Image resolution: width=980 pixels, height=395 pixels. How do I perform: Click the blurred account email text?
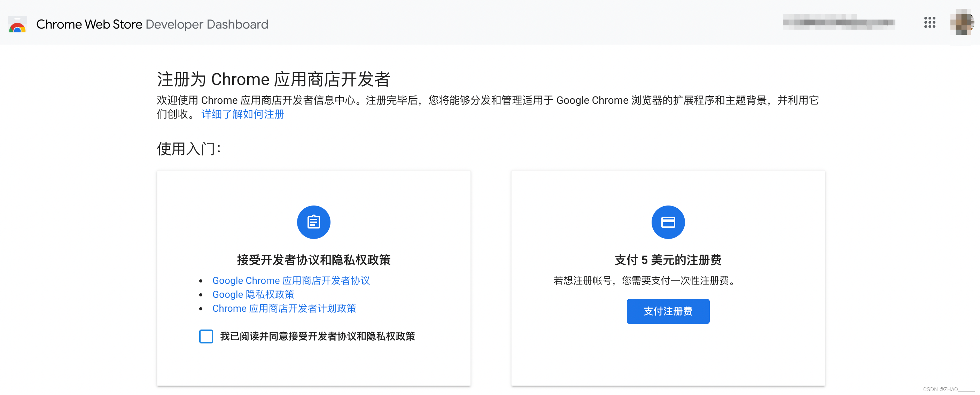[x=839, y=22]
